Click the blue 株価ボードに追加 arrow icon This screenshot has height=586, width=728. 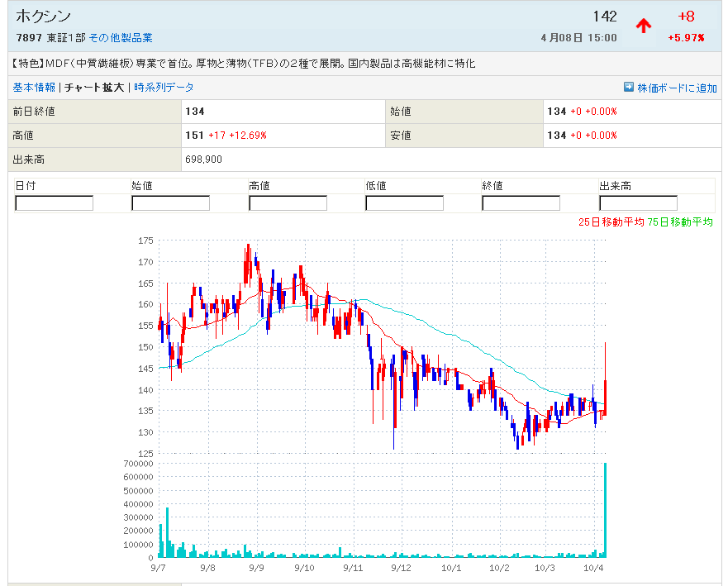click(x=629, y=87)
